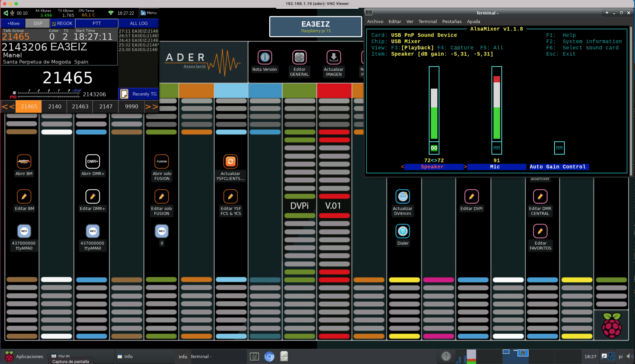Open ALL LOG button
This screenshot has height=364, width=635.
click(x=139, y=23)
